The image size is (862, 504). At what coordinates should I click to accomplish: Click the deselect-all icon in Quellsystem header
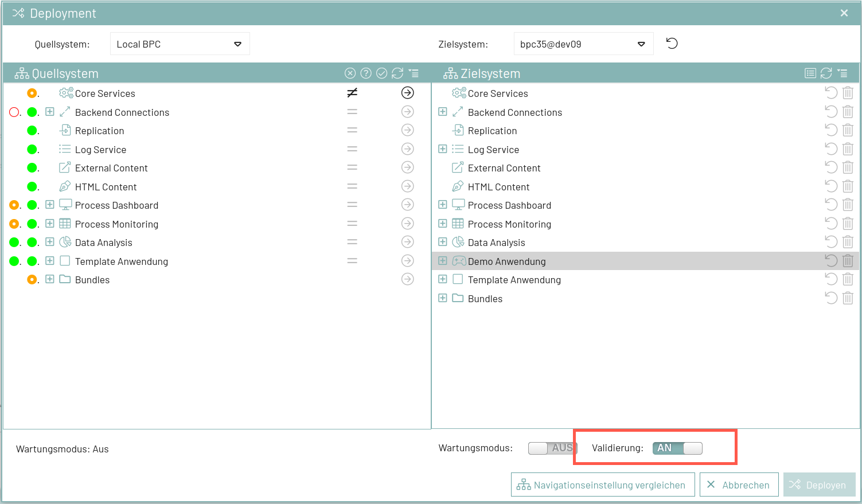350,73
